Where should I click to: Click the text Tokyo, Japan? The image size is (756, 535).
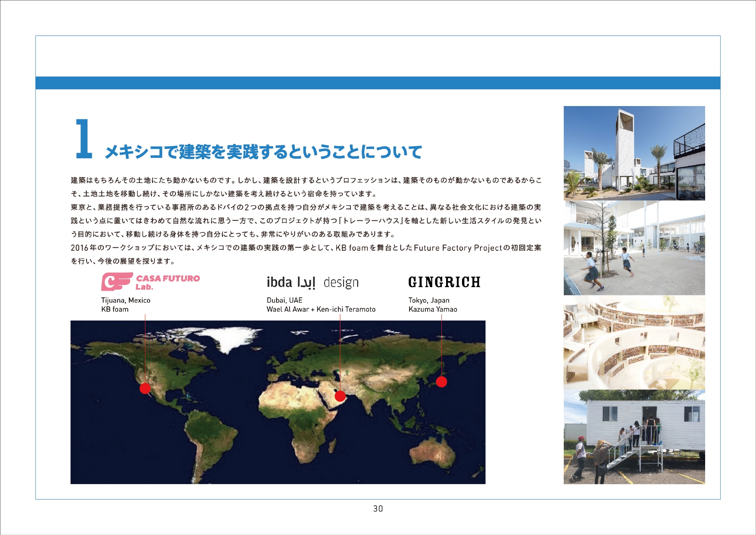click(x=429, y=300)
